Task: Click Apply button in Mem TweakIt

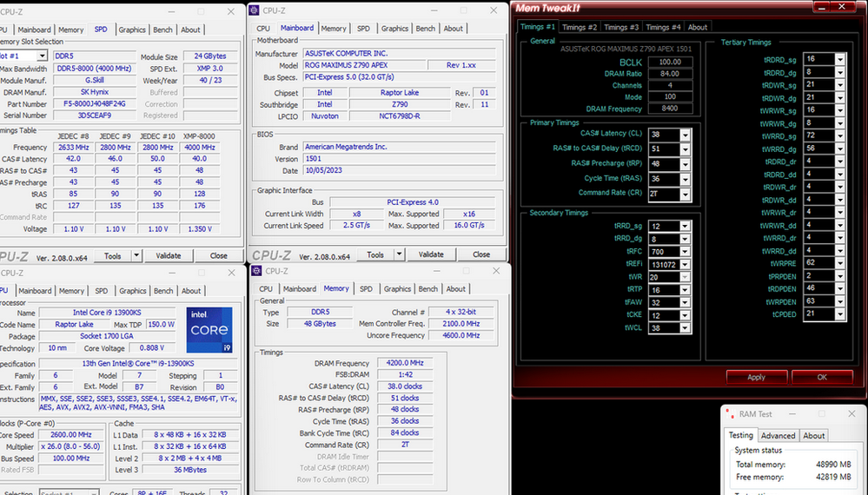Action: point(756,377)
